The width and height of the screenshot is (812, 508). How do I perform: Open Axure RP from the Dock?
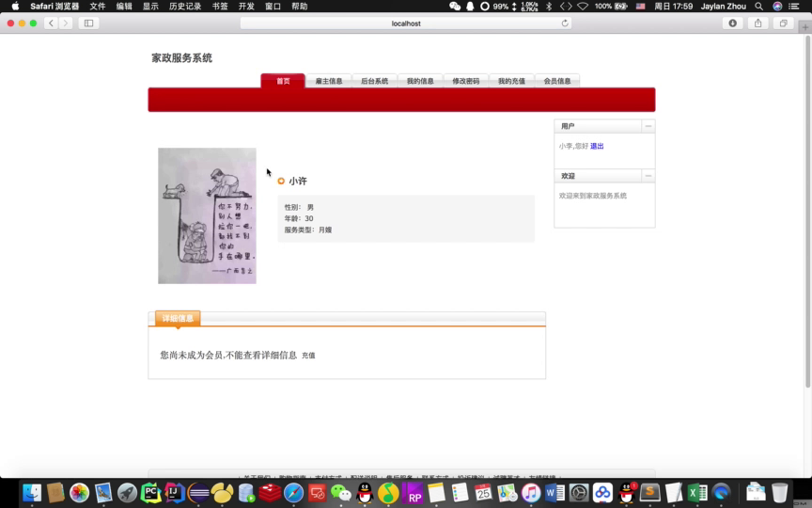(x=413, y=493)
